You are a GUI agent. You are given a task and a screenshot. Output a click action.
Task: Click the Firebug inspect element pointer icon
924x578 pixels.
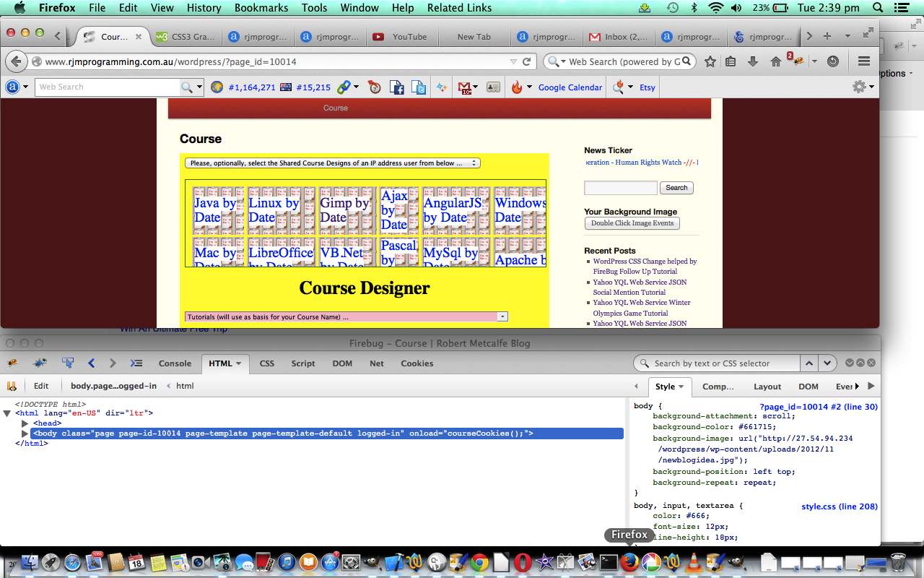pos(68,363)
